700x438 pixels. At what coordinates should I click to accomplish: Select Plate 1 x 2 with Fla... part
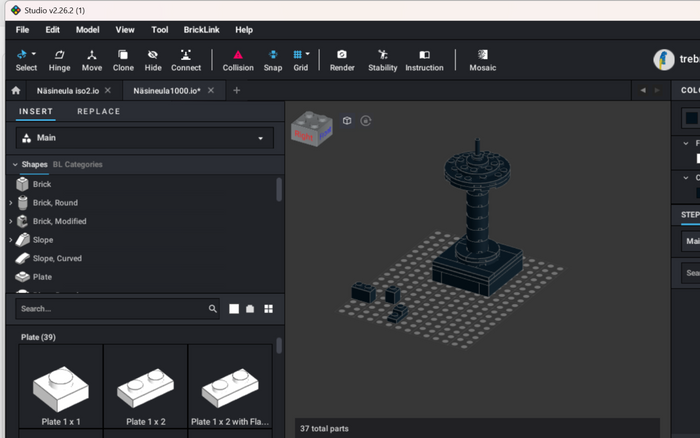(x=230, y=387)
